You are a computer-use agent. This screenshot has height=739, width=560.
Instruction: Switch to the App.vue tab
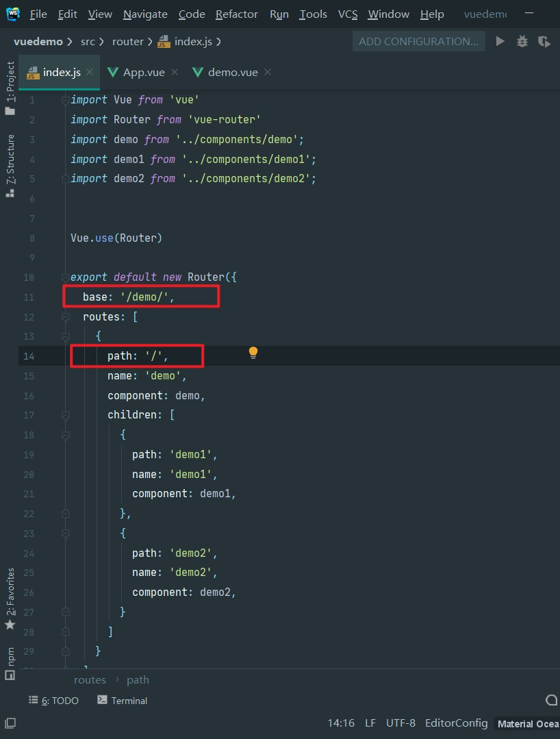[x=142, y=72]
